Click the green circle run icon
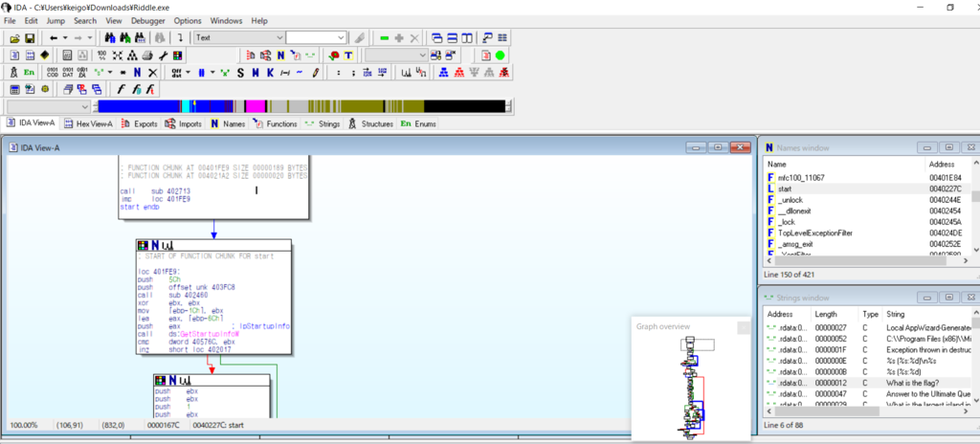Screen dimensions: 980x444 coord(500,55)
